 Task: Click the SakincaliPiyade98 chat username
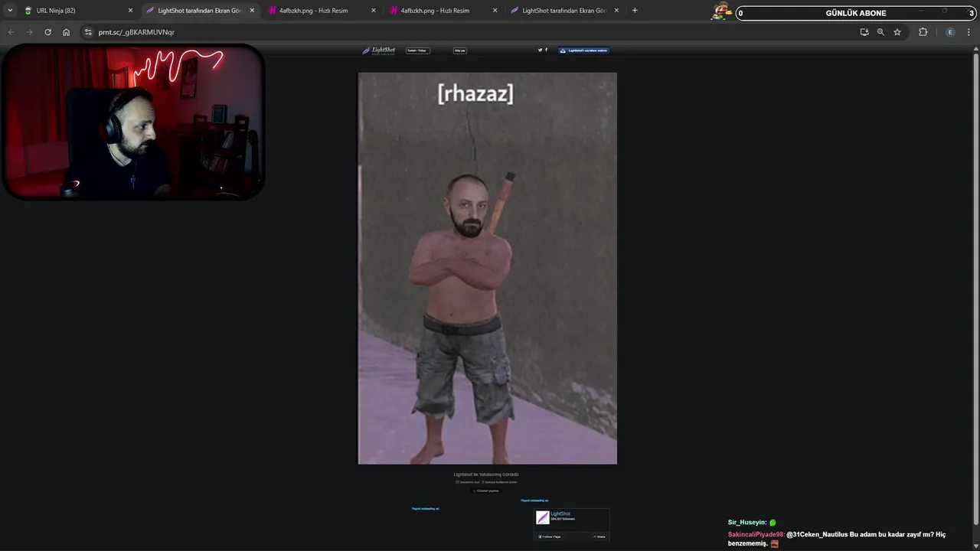click(x=756, y=534)
